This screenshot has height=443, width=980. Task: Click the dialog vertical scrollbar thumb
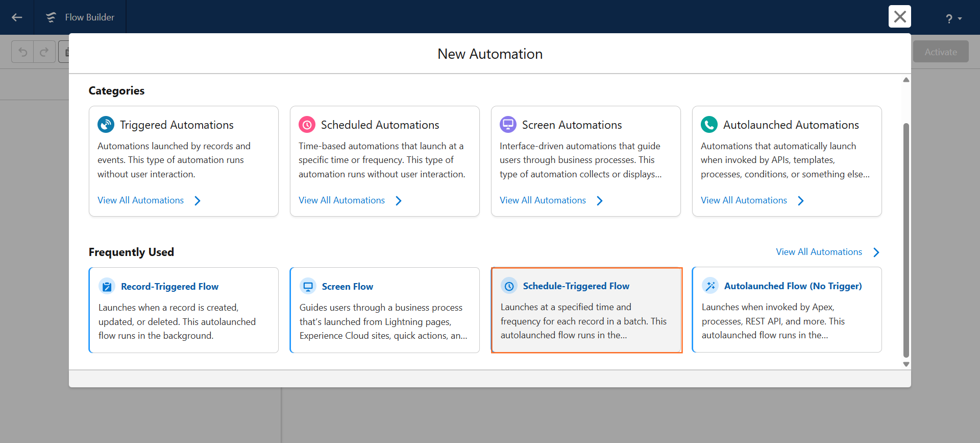click(x=906, y=240)
